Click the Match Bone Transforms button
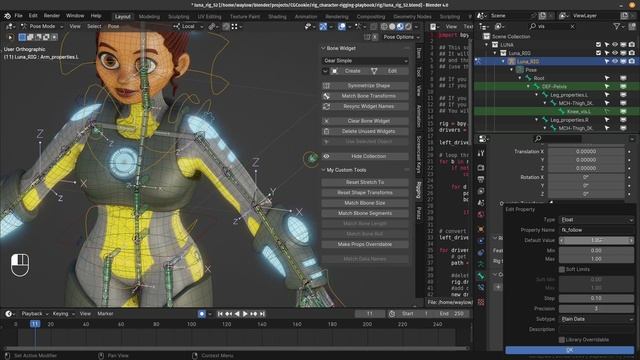The width and height of the screenshot is (640, 360). pos(365,96)
